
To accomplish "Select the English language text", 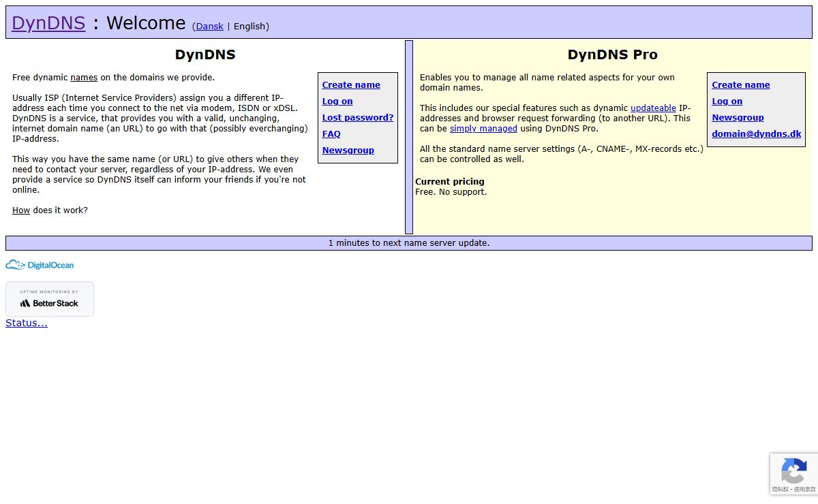I will 249,26.
